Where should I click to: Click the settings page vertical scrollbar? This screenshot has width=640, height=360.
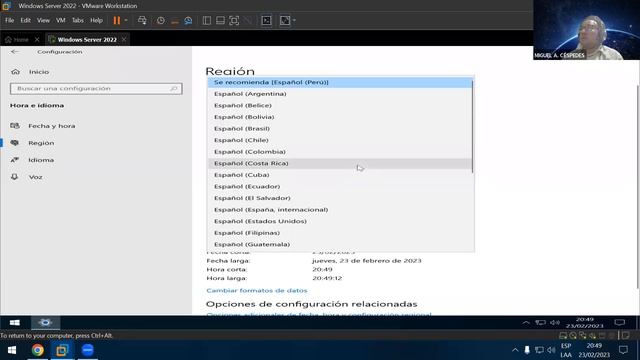[x=638, y=187]
